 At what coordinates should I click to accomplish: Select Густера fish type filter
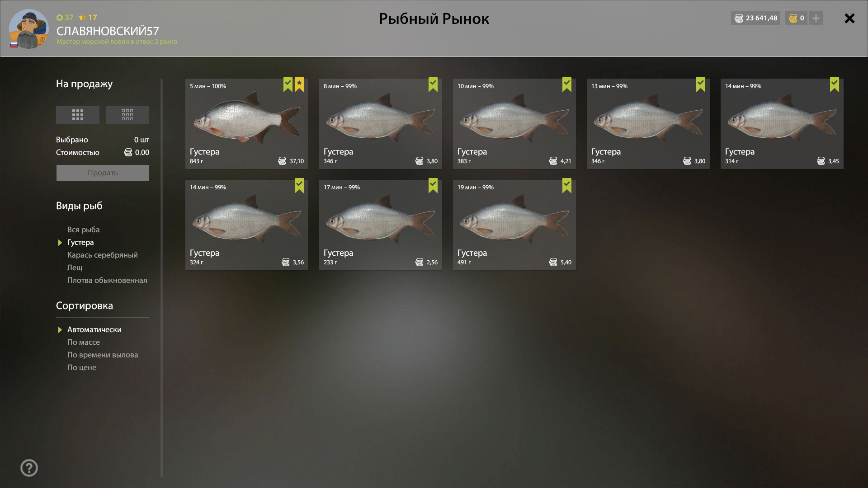[x=80, y=242]
